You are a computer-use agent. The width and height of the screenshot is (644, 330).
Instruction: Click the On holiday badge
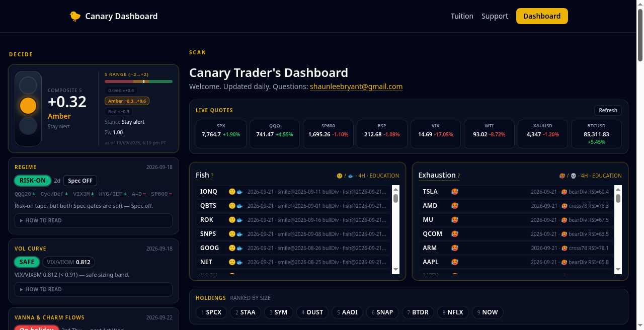pyautogui.click(x=36, y=329)
